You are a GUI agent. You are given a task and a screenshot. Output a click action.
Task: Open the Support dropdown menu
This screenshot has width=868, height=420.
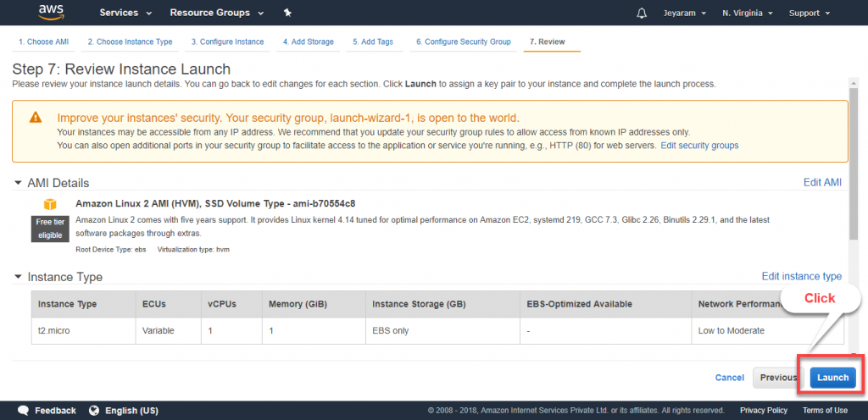coord(810,14)
